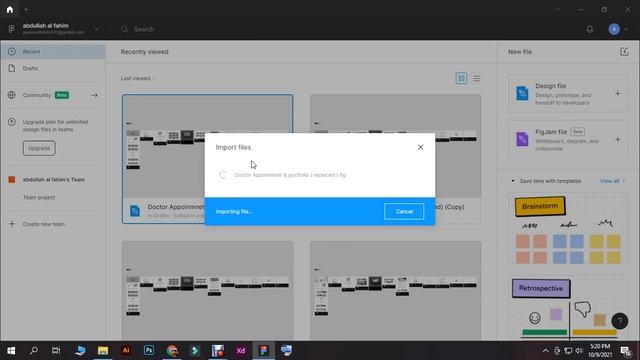Click the file icon of Doctor Appoinmnet card
The height and width of the screenshot is (360, 640).
coord(135,211)
